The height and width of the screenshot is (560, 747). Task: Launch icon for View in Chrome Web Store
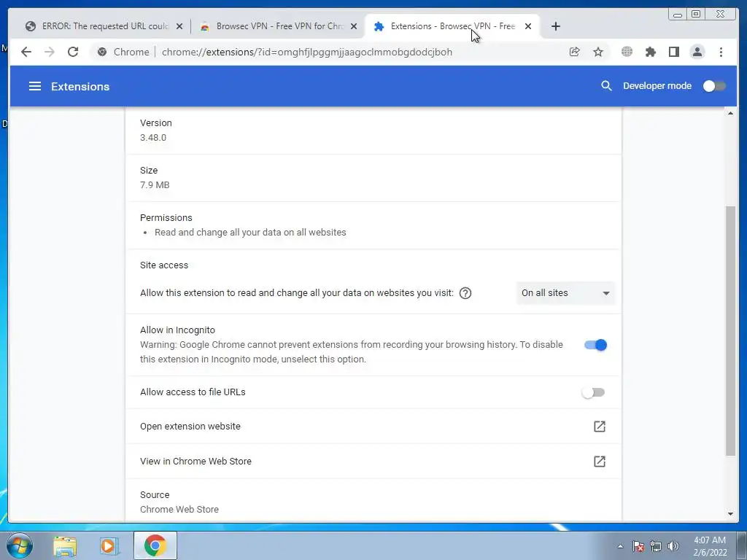click(600, 461)
